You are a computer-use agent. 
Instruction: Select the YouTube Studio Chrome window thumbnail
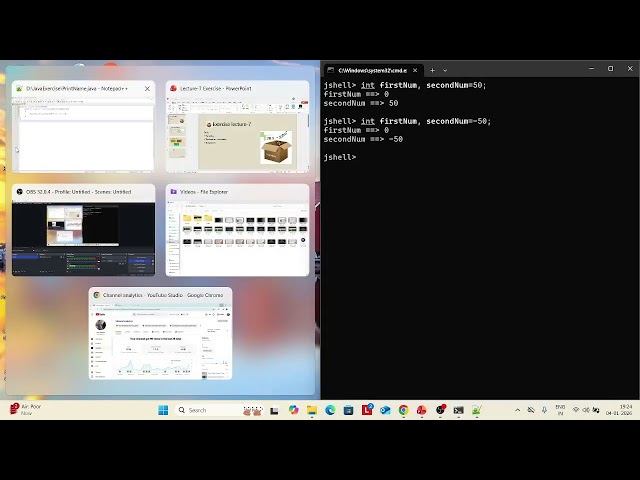point(160,333)
